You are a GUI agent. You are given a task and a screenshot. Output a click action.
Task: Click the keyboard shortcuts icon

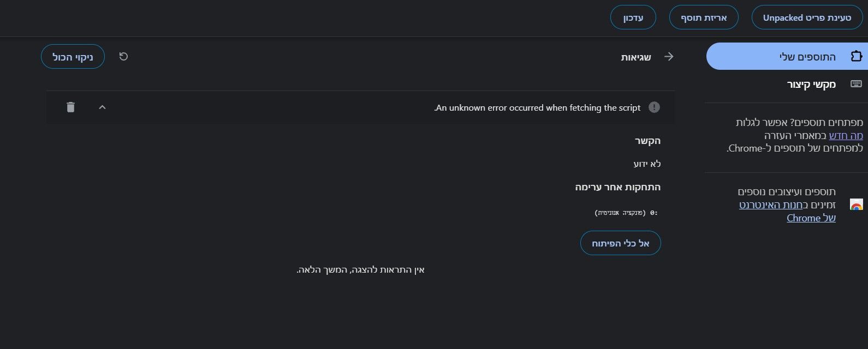click(x=856, y=84)
